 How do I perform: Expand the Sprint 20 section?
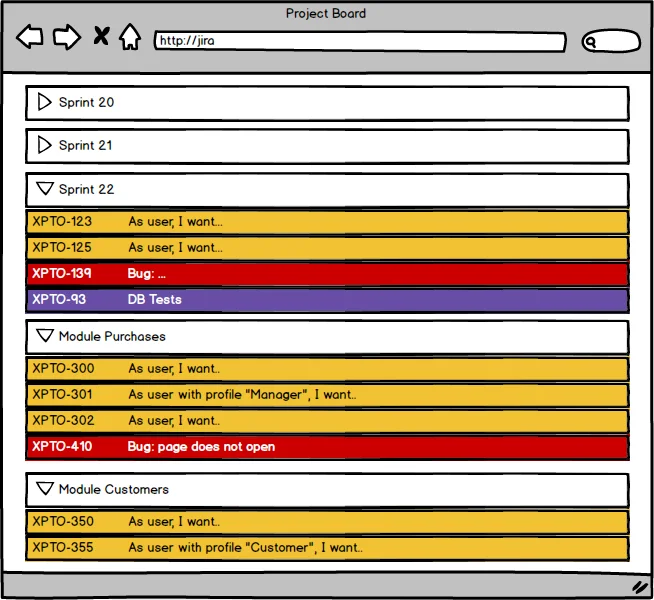44,102
